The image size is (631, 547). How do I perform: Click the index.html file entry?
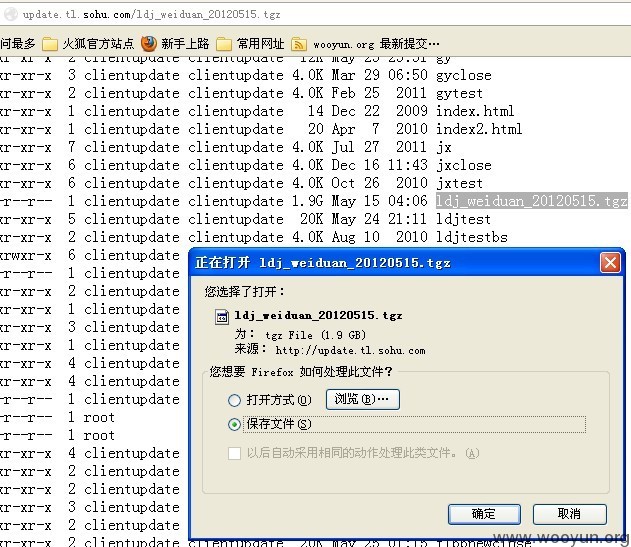pos(475,111)
